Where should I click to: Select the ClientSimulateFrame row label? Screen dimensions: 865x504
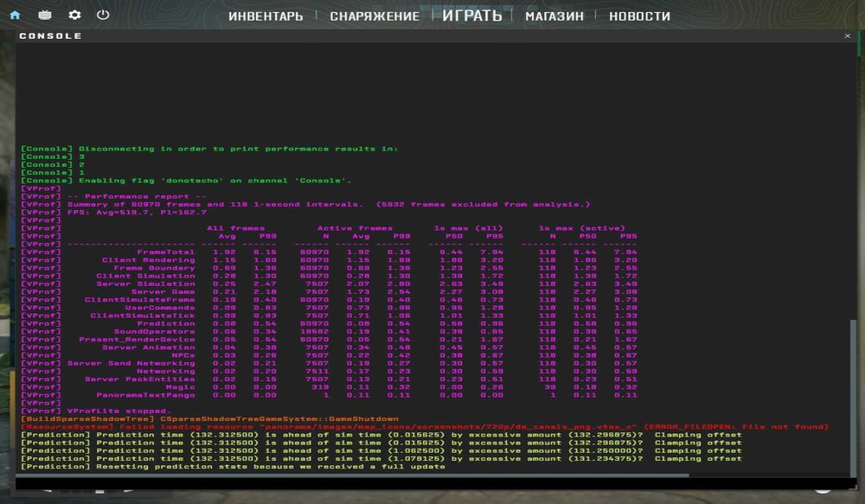[139, 299]
